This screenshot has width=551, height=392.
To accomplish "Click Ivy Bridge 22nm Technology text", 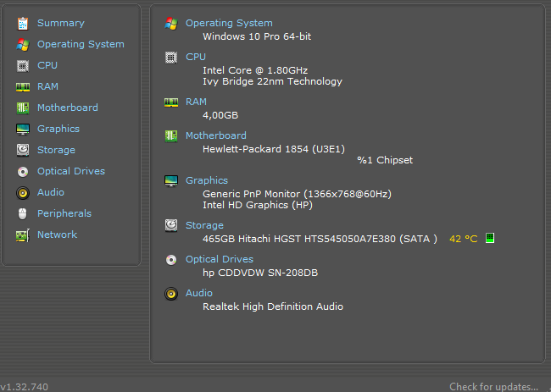I will click(272, 81).
